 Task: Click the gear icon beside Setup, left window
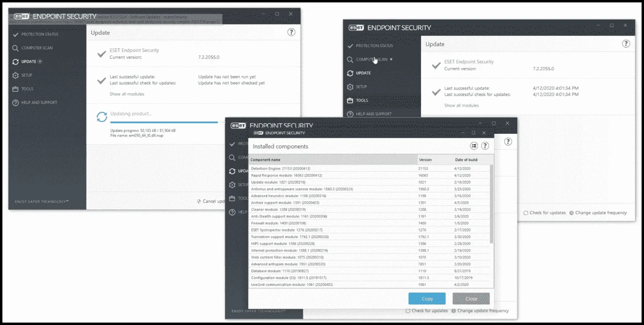point(16,75)
